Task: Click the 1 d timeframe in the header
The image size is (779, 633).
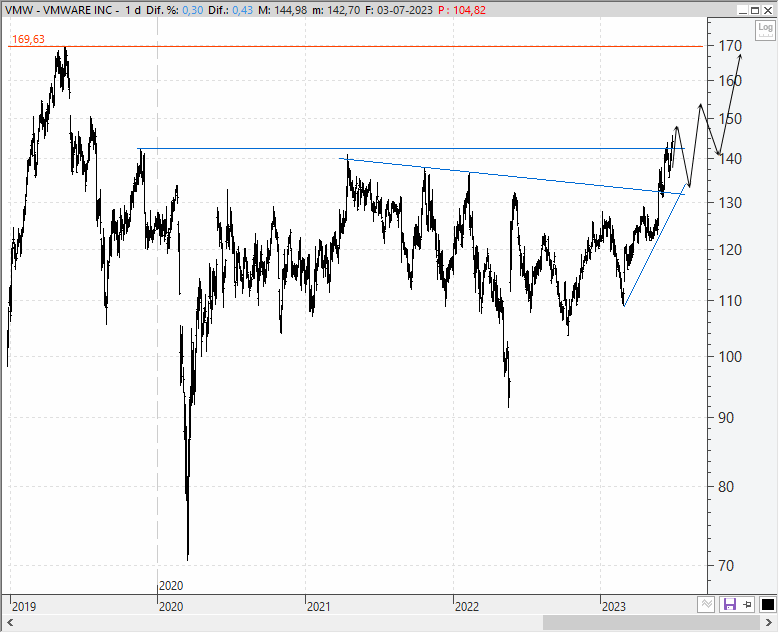Action: tap(133, 10)
